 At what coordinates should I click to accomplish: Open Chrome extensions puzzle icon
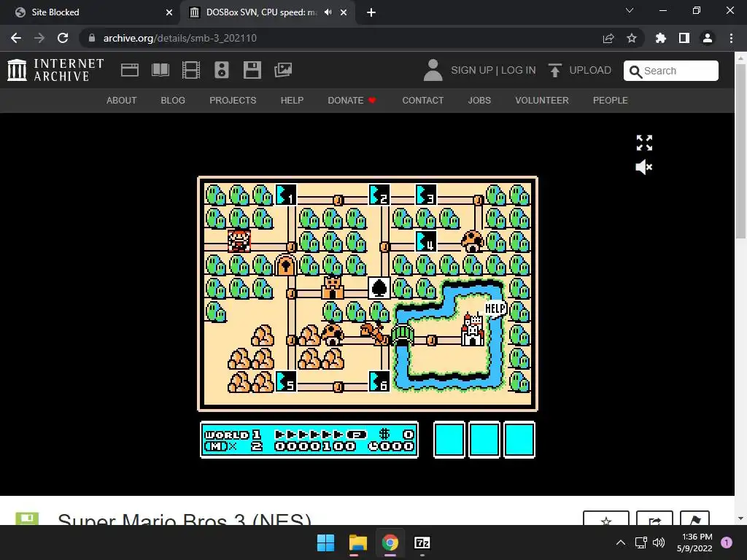coord(661,38)
